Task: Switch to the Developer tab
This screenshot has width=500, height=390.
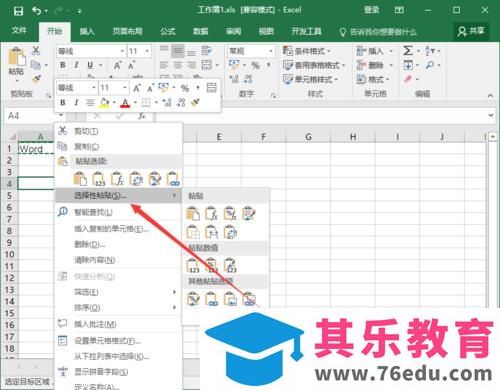Action: 306,31
